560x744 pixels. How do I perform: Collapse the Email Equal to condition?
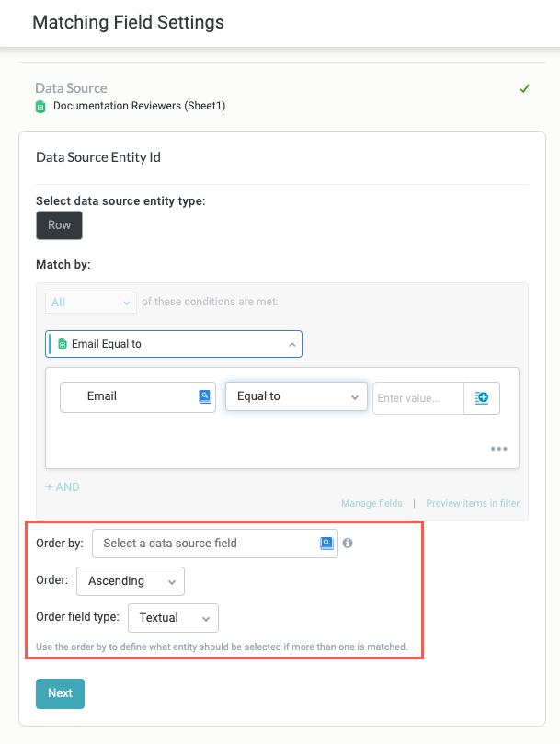click(291, 344)
